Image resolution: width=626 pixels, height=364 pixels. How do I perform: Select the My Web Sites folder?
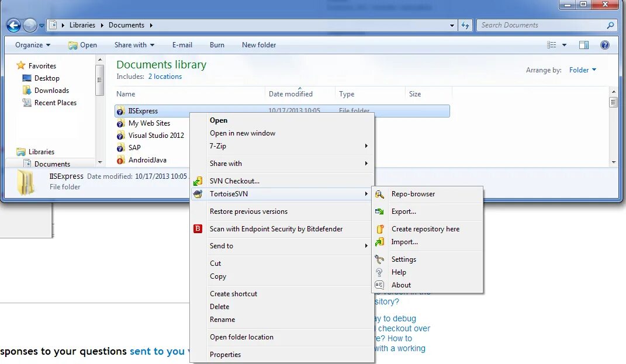[149, 123]
